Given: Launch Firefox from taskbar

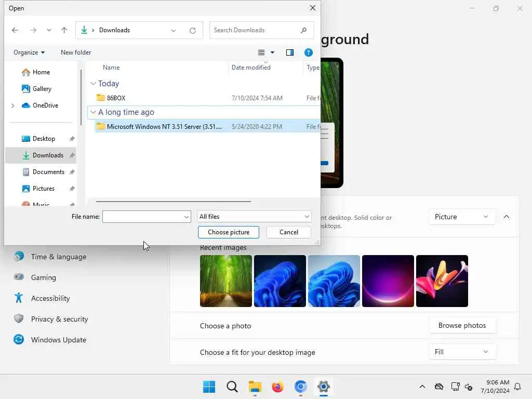Looking at the screenshot, I should [x=277, y=387].
